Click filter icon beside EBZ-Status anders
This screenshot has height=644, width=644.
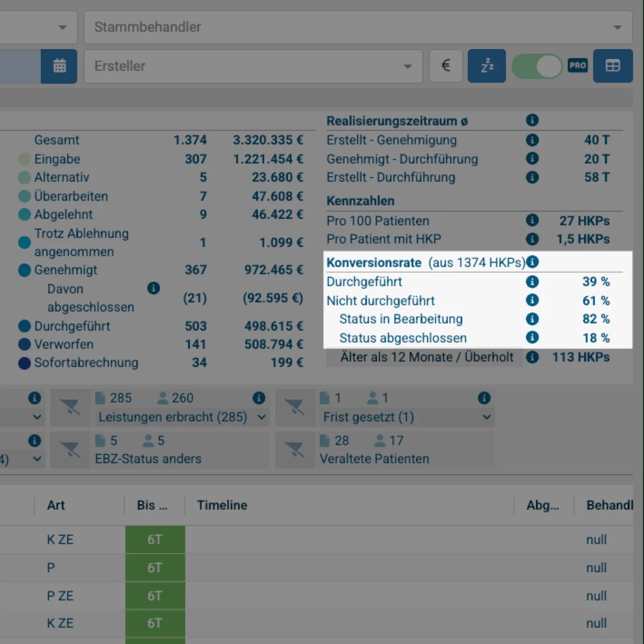[70, 450]
